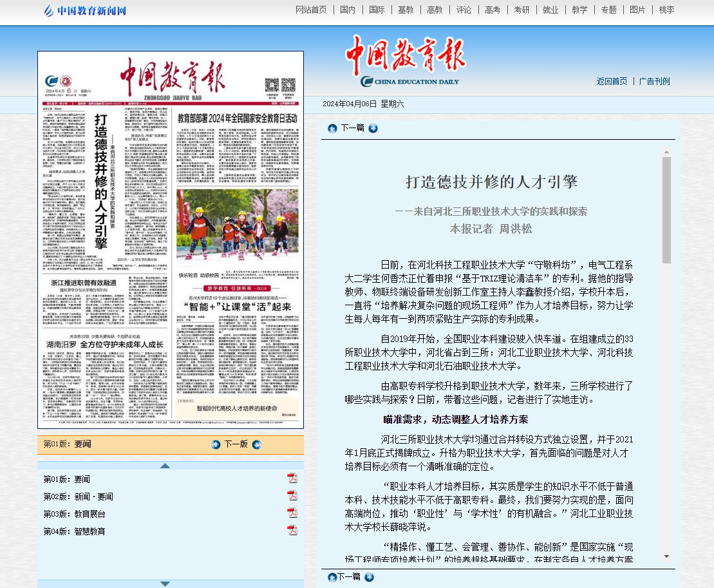Viewport: 714px width, 588px height.
Task: Click the PDF icon beside 第03版 教育展台
Action: 292,513
